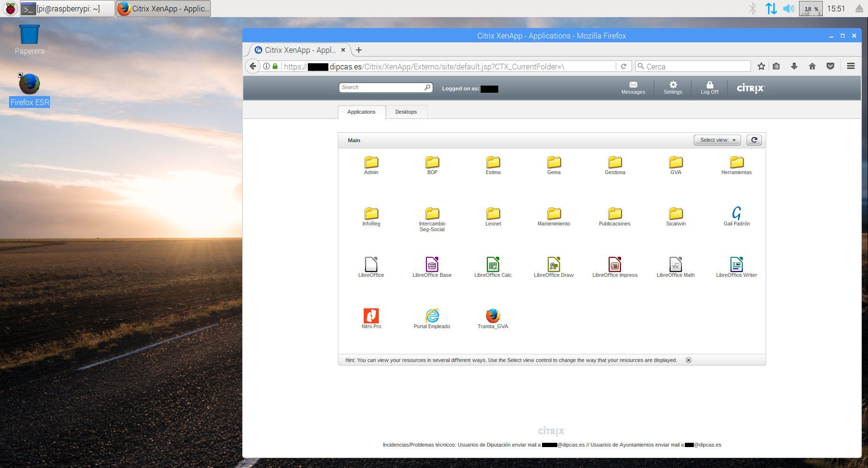868x468 pixels.
Task: Switch to the pi@raspberrypi terminal task
Action: 67,9
